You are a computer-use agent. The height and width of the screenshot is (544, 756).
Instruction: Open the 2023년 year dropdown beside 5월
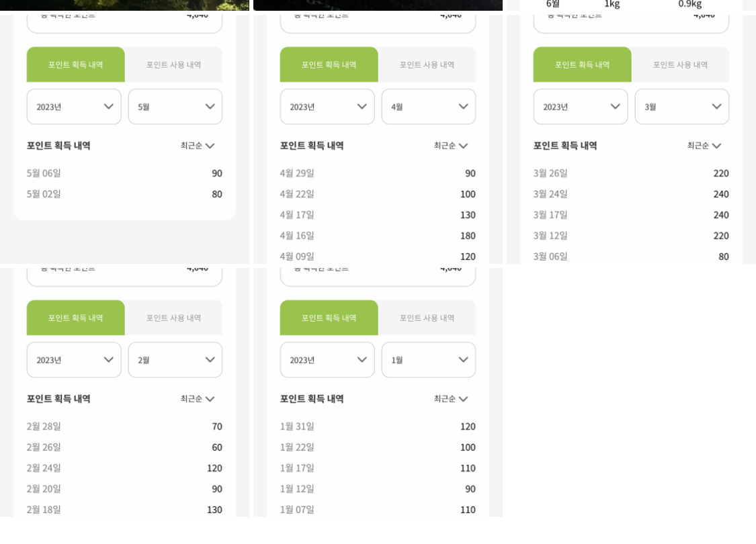click(x=74, y=107)
